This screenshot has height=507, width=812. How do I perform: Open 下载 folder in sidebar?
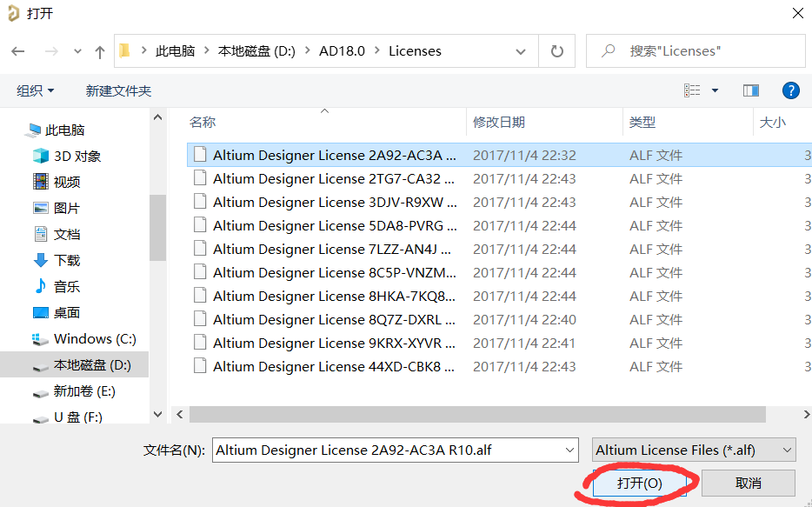click(67, 260)
